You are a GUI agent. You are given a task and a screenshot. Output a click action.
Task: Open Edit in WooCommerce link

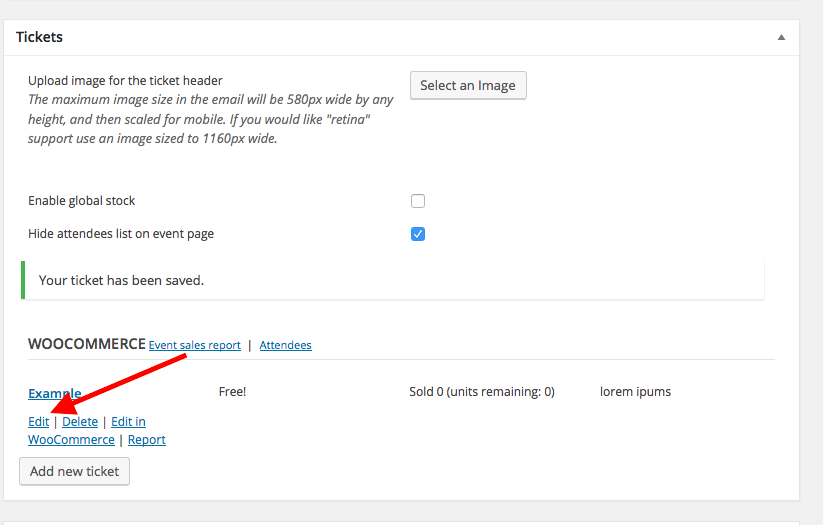[x=127, y=422]
